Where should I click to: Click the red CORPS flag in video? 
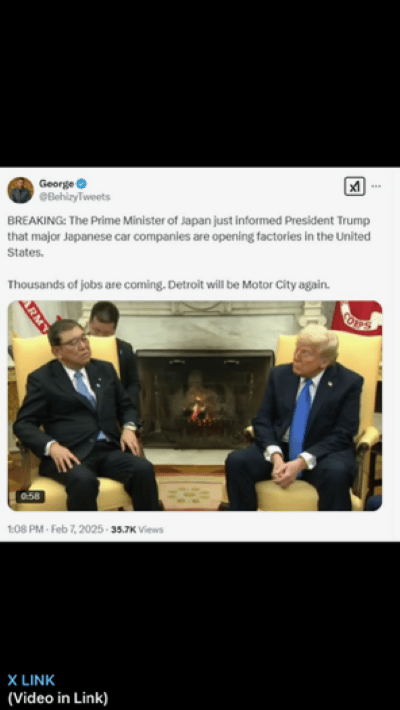click(x=357, y=318)
